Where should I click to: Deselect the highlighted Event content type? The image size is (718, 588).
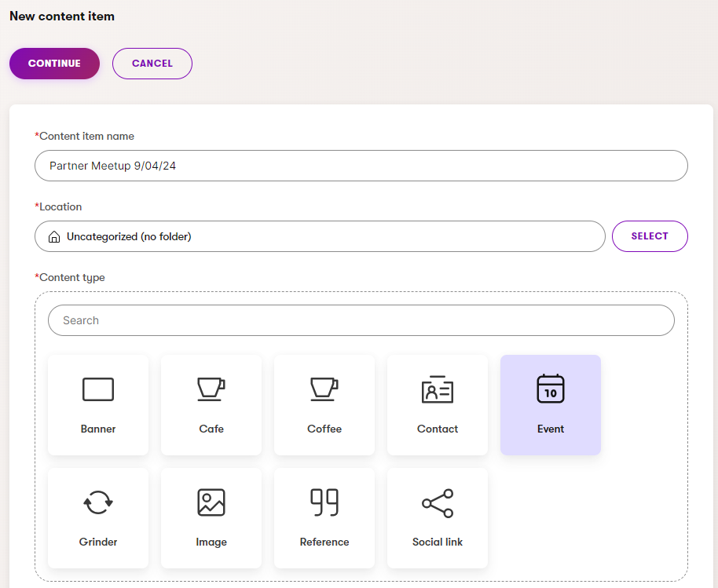point(550,404)
